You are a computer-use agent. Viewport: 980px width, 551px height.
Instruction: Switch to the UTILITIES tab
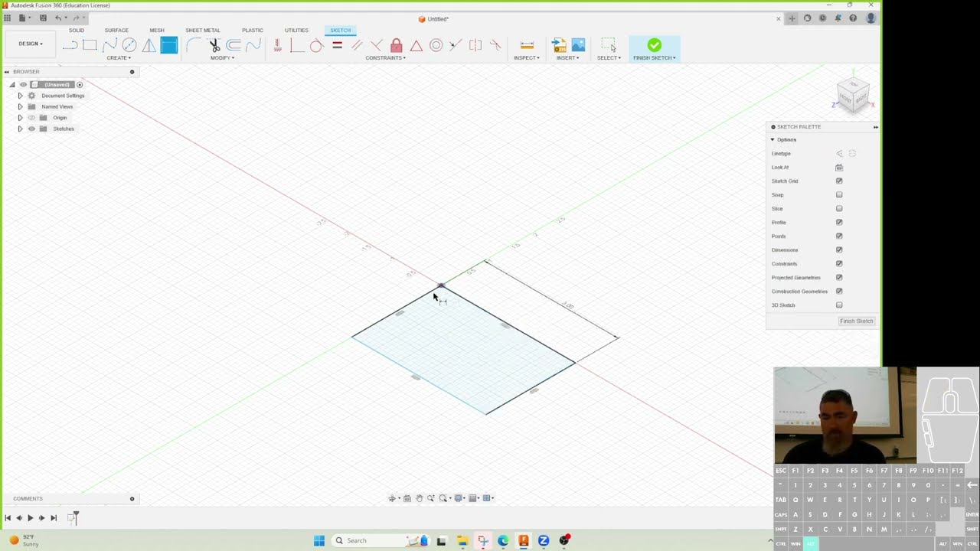297,31
